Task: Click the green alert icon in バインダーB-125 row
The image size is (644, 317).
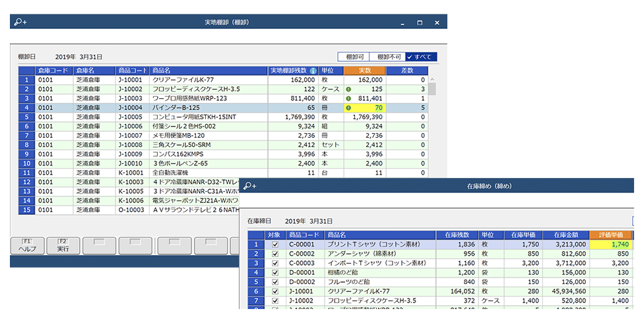Action: click(x=348, y=108)
